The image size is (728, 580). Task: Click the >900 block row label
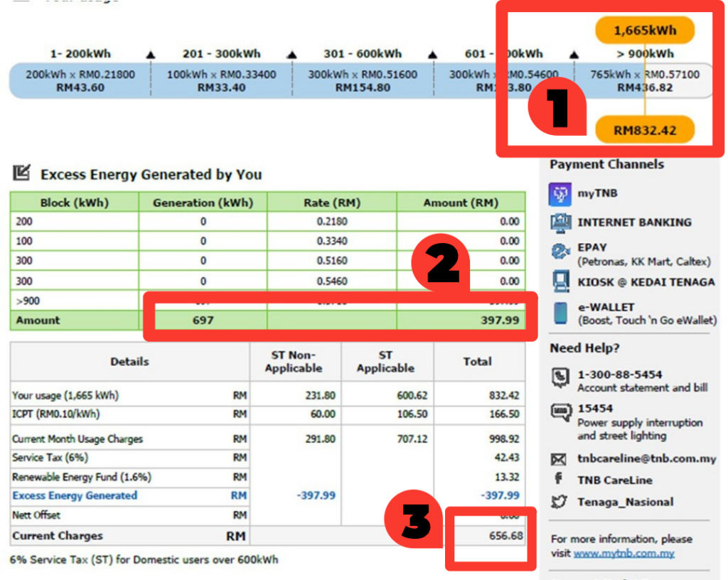tap(28, 301)
